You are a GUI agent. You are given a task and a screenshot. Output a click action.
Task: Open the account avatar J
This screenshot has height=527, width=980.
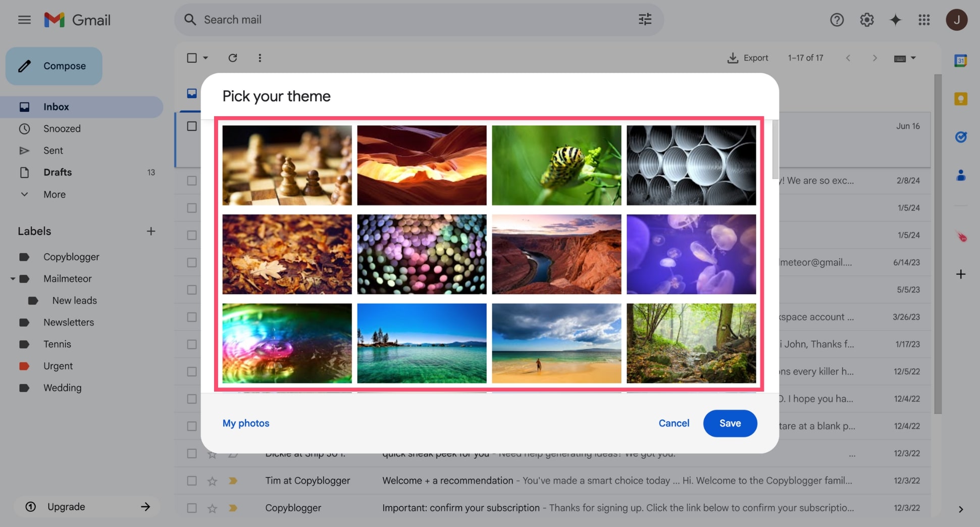[956, 20]
